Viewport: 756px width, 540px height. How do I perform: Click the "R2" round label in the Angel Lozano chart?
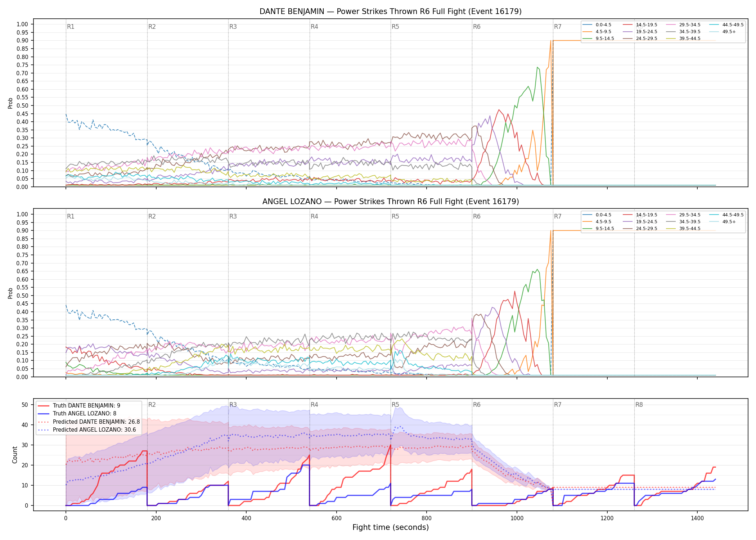(152, 216)
